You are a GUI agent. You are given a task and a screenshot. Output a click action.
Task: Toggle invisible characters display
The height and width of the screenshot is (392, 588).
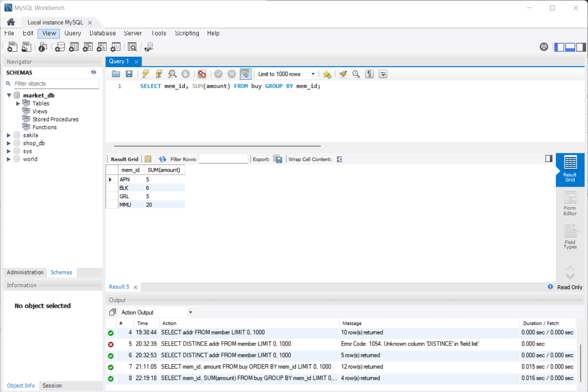pos(369,74)
